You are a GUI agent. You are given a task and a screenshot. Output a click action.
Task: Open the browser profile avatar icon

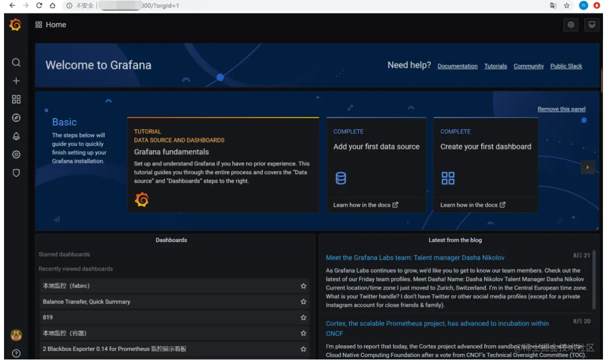click(583, 6)
